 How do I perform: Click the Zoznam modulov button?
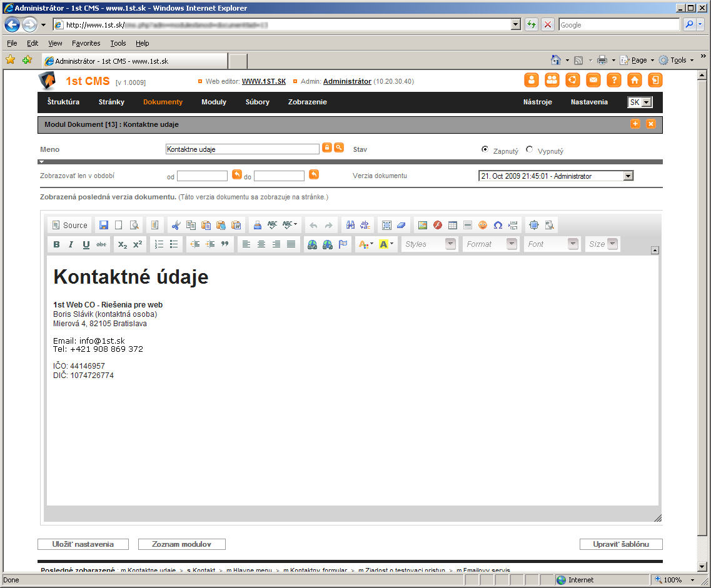click(182, 544)
